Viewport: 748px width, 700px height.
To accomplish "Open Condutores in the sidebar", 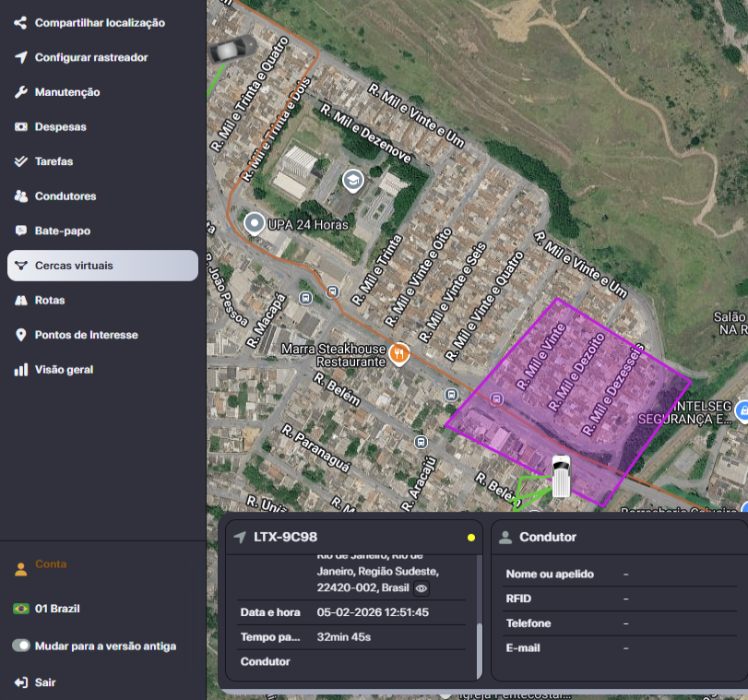I will point(65,196).
